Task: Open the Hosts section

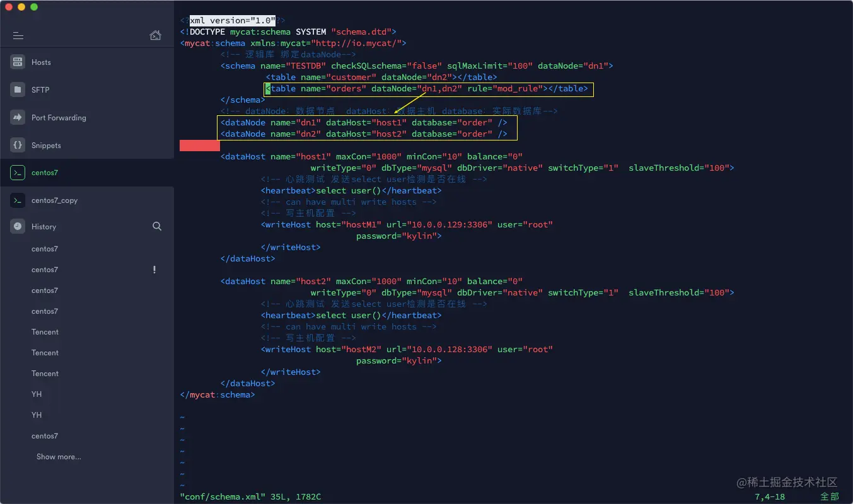Action: point(87,62)
